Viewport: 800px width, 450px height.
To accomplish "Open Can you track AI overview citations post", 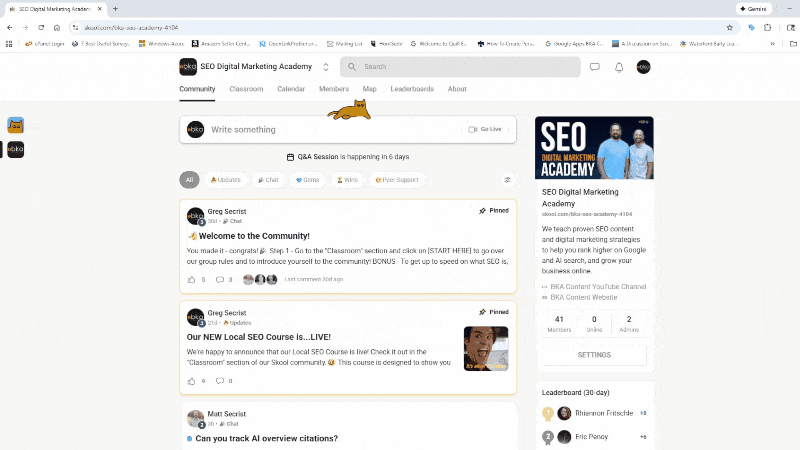I will click(x=266, y=438).
